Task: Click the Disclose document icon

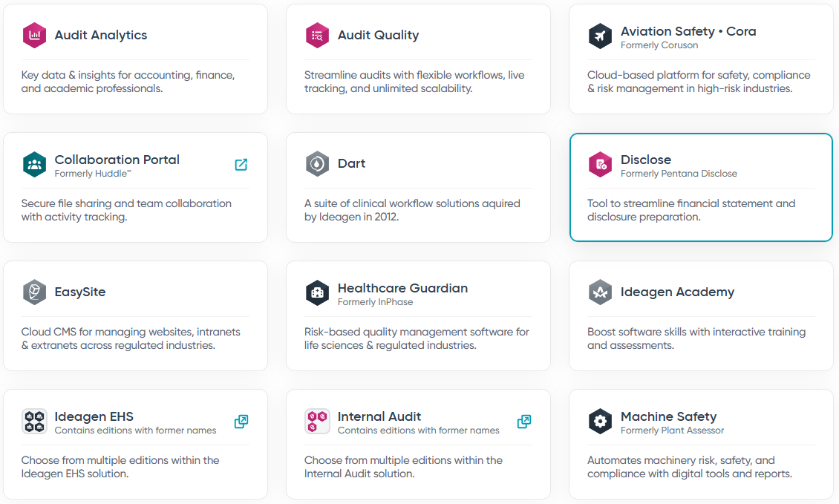Action: [600, 164]
